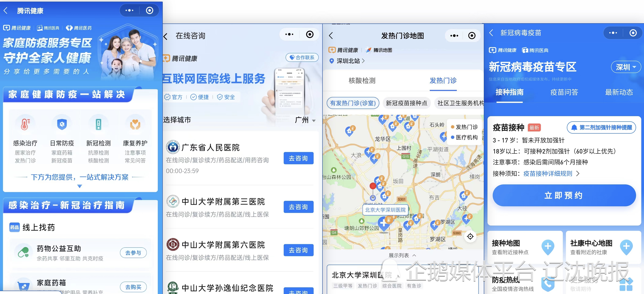Image resolution: width=644 pixels, height=294 pixels.
Task: Tap the 广东省人民医院 logo
Action: pos(173,147)
